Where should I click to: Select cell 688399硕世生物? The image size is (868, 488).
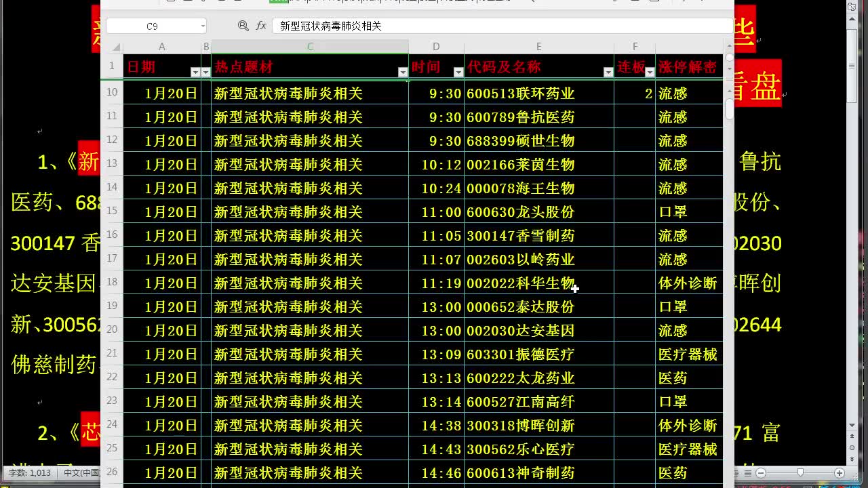pyautogui.click(x=539, y=140)
